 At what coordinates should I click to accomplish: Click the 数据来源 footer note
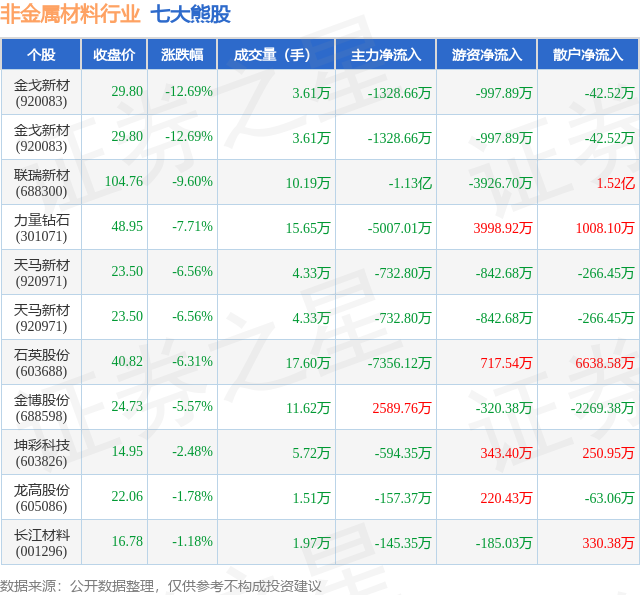click(161, 586)
